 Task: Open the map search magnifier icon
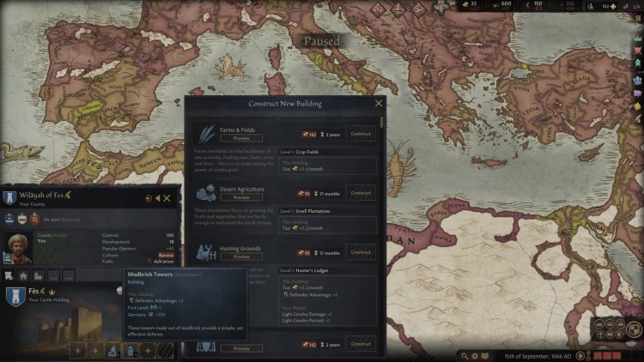[464, 356]
